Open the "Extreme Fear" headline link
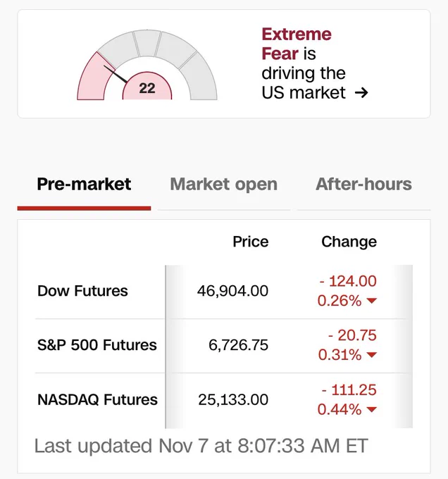This screenshot has width=448, height=479. coord(296,43)
